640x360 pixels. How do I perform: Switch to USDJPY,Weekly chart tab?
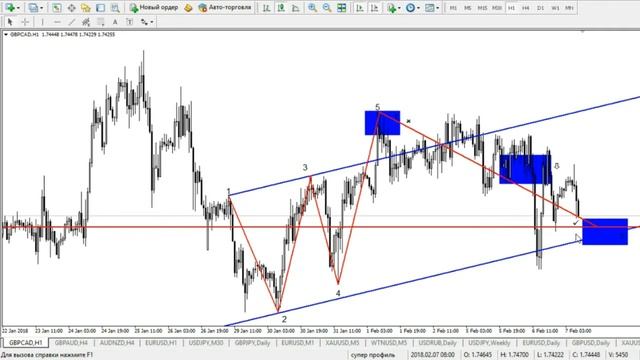[489, 343]
